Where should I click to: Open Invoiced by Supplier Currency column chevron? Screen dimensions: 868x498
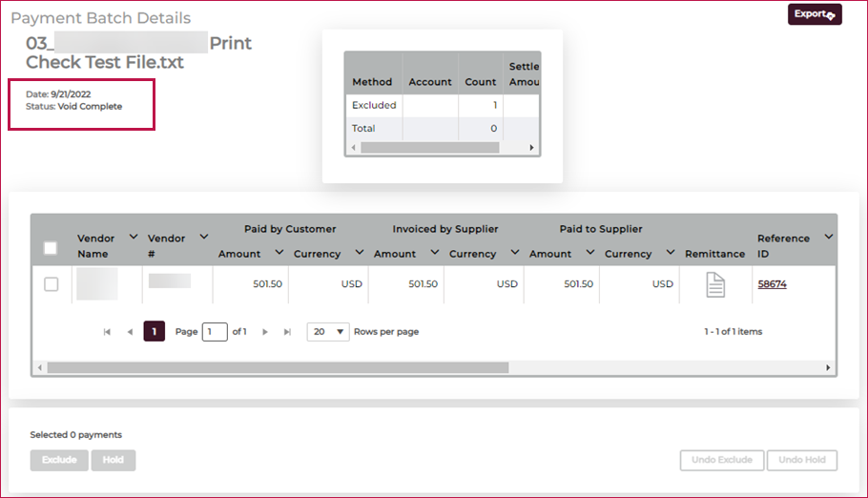click(x=515, y=252)
